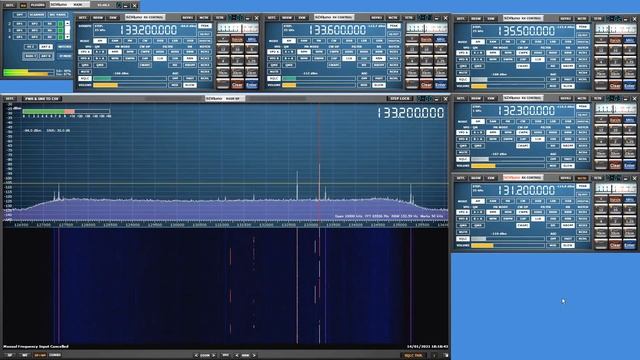Click the MHz keypad key in the 133.200 RX Control

click(x=252, y=39)
